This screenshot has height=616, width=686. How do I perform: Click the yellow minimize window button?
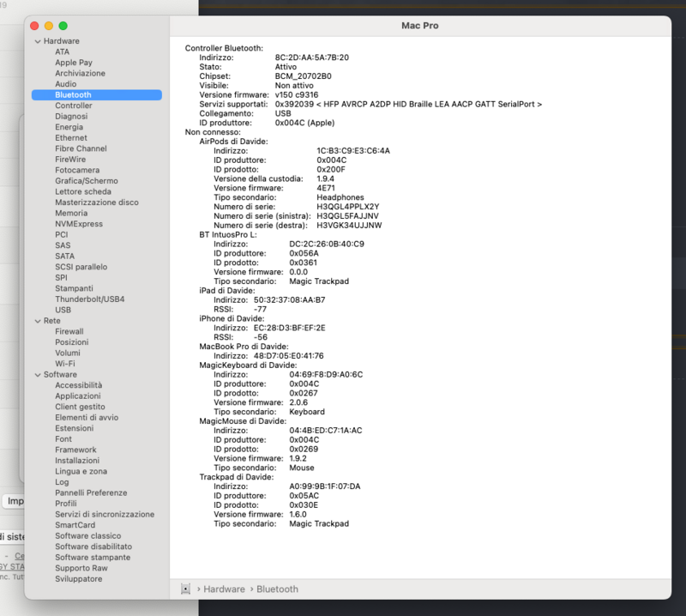tap(49, 27)
